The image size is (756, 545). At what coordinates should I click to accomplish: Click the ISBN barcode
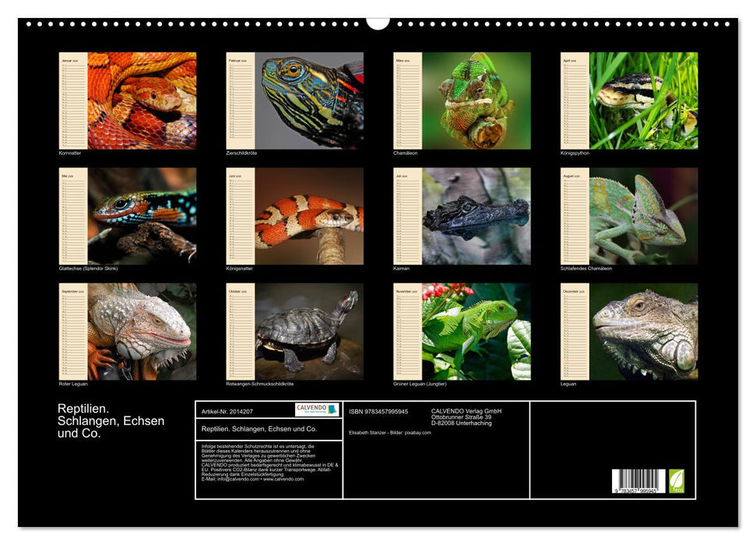click(x=638, y=480)
